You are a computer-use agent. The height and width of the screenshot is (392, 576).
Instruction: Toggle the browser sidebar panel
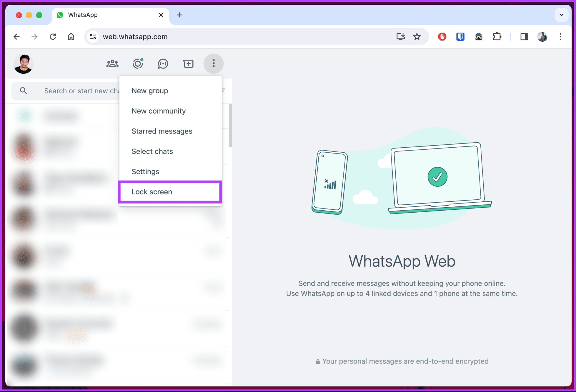[x=523, y=37]
